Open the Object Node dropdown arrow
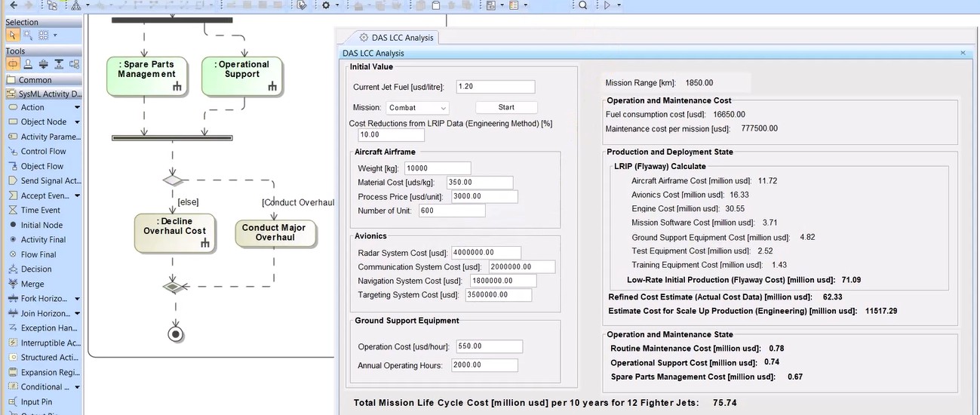 tap(77, 122)
